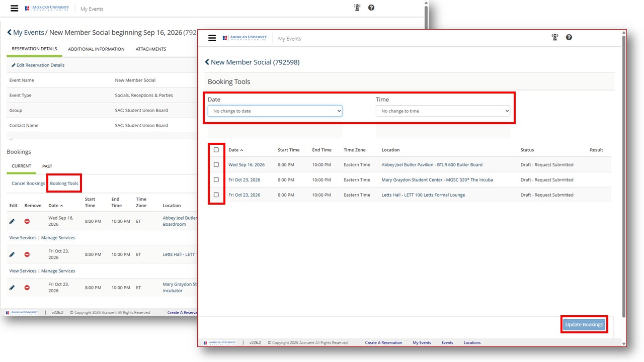This screenshot has height=362, width=644.
Task: Check the Mary Graydon Student Center booking checkbox
Action: click(x=216, y=179)
